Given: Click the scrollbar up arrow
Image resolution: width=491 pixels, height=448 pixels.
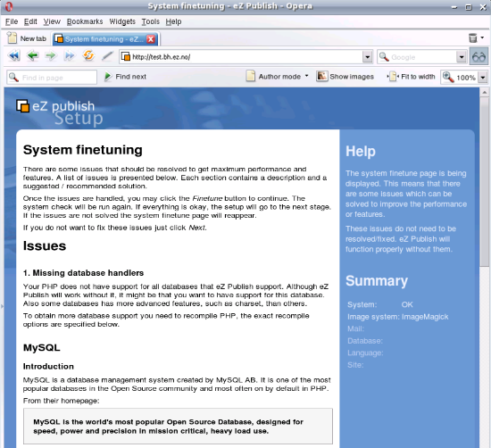Looking at the screenshot, I should [x=484, y=92].
